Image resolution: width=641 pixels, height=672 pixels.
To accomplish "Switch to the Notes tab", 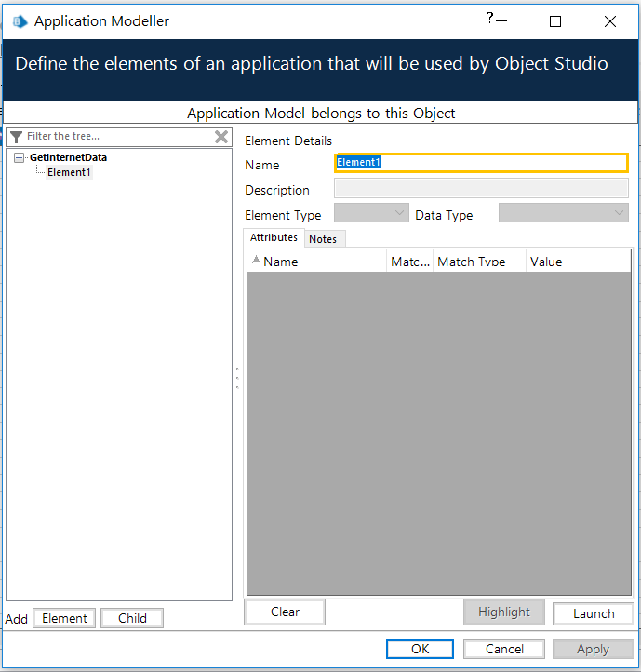I will click(323, 239).
